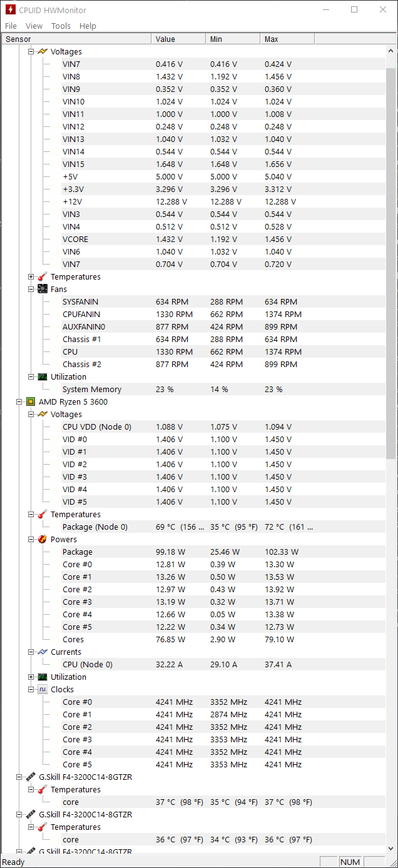Expand the collapsed motherboard Temperatures node
Image resolution: width=398 pixels, height=868 pixels.
click(x=31, y=276)
